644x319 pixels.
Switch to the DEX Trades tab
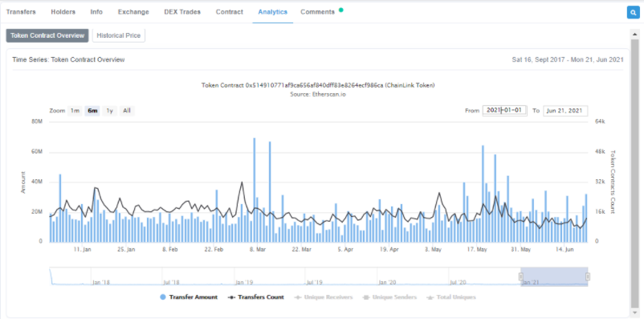pyautogui.click(x=182, y=12)
